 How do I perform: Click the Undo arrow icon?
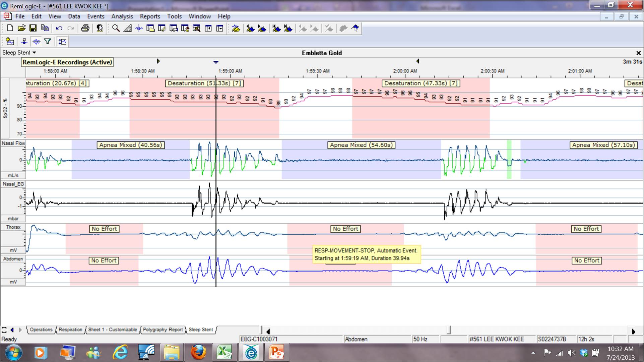tap(59, 28)
